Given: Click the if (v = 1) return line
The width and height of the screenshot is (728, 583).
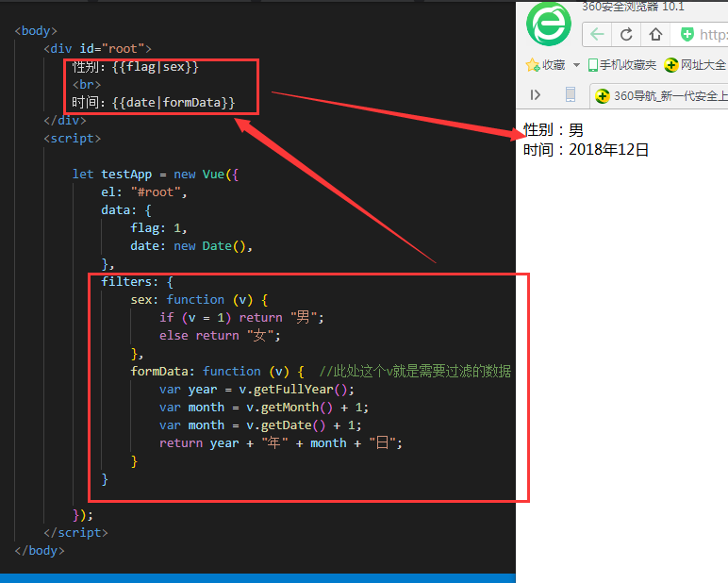Looking at the screenshot, I should (241, 317).
